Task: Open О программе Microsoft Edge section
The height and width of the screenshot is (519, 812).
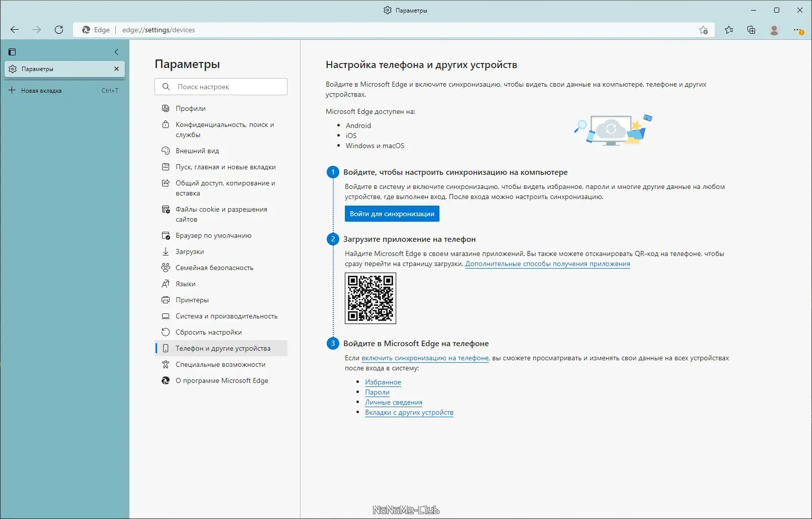Action: (221, 380)
